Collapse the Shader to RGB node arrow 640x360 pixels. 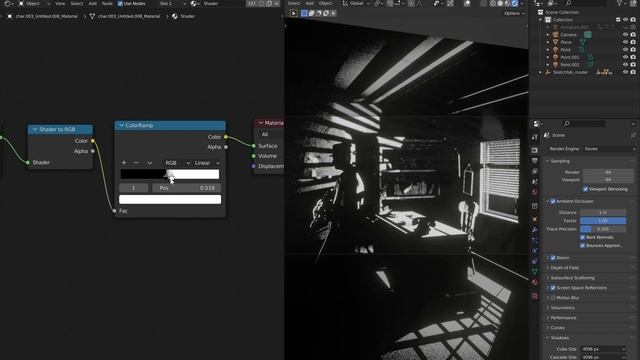pos(35,129)
